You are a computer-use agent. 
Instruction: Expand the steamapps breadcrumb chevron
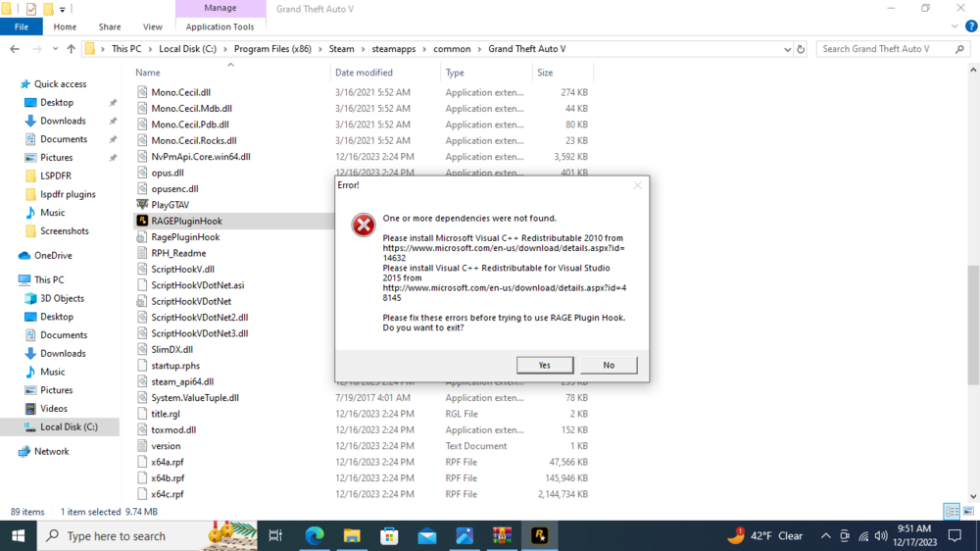pos(424,49)
